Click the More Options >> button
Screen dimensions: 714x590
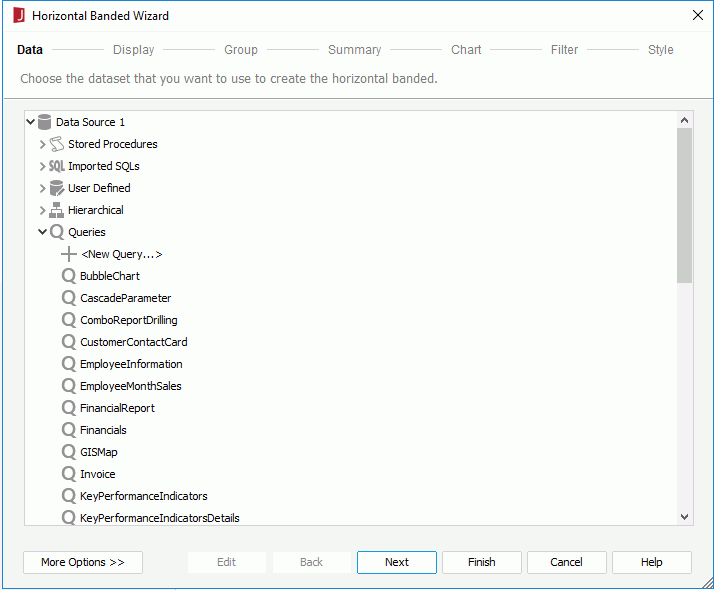pyautogui.click(x=83, y=562)
